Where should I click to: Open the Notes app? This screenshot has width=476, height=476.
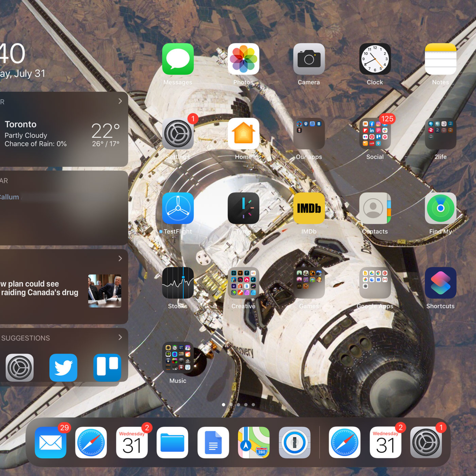440,59
